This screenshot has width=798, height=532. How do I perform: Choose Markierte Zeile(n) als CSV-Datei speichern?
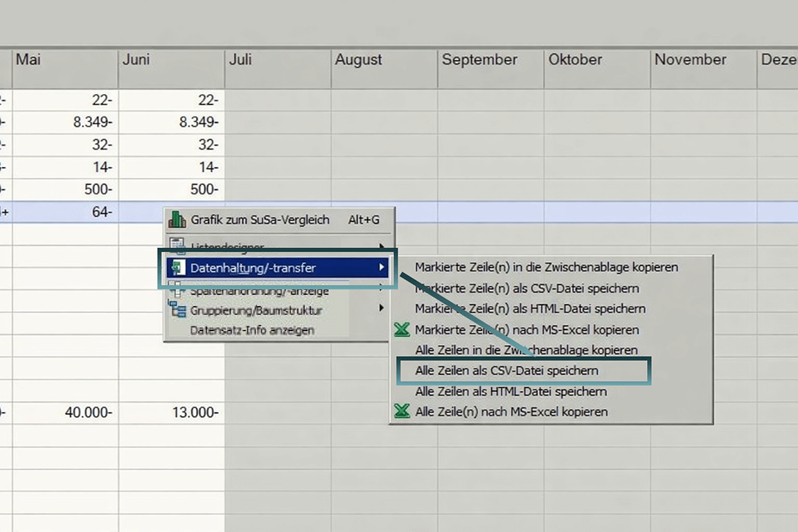pyautogui.click(x=526, y=288)
